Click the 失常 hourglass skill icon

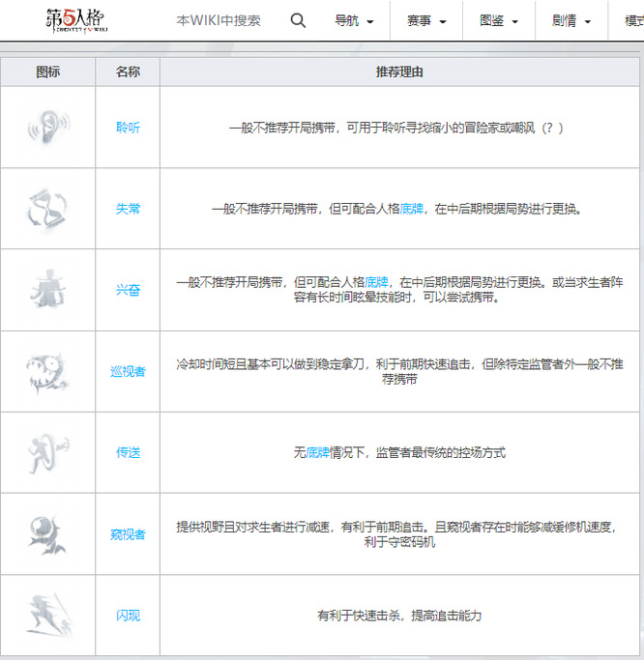[47, 209]
